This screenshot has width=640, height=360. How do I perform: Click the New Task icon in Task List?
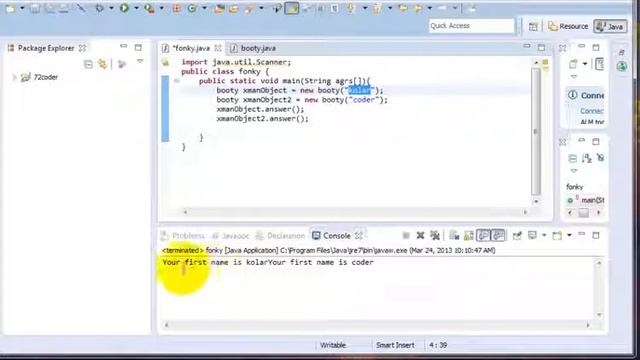tap(573, 64)
